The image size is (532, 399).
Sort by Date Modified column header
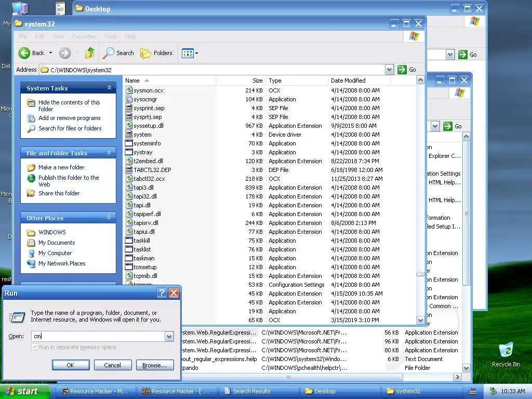[x=359, y=81]
